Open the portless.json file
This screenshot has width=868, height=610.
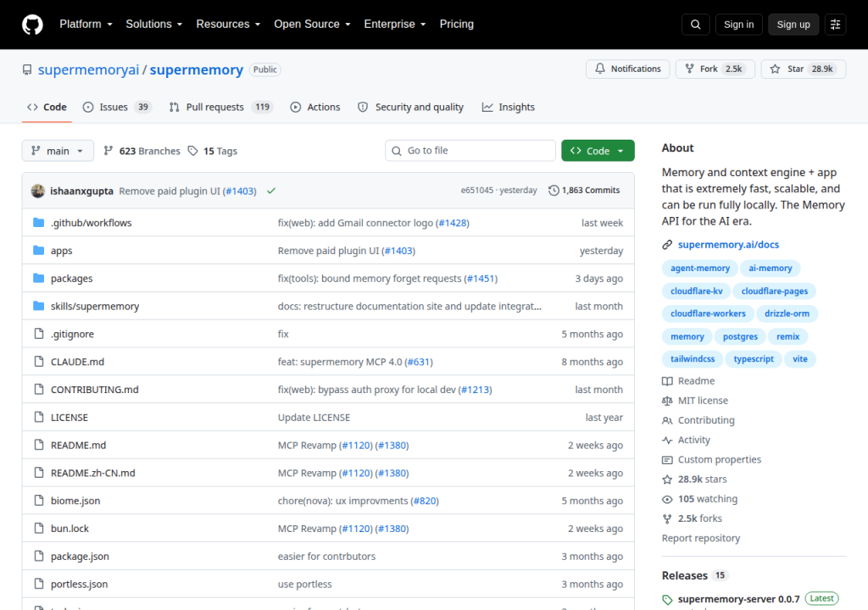[x=79, y=584]
